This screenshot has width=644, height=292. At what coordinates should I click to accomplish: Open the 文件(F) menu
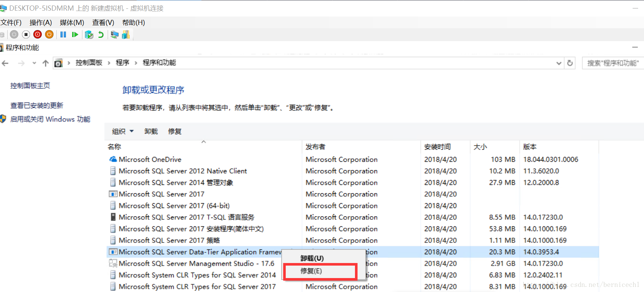click(x=11, y=23)
